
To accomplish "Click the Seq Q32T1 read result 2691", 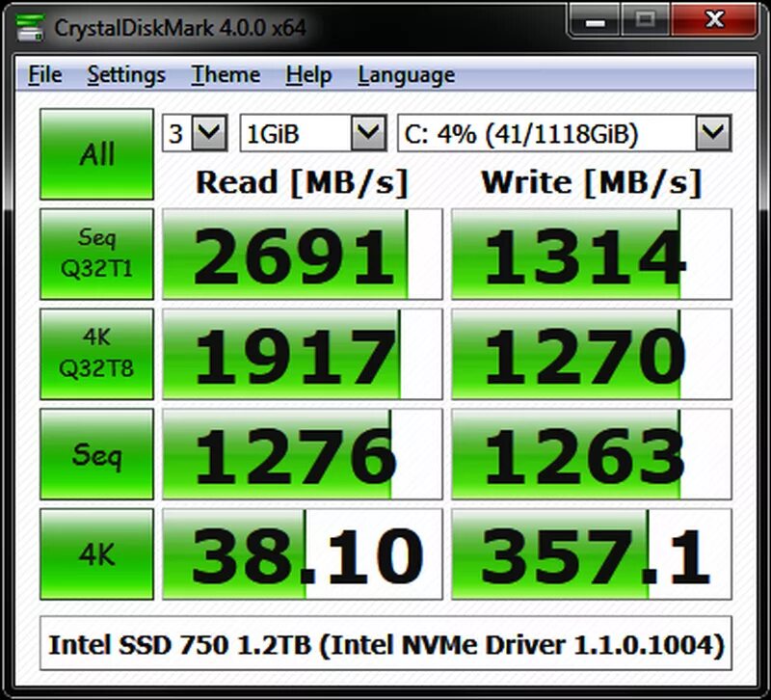I will tap(303, 254).
